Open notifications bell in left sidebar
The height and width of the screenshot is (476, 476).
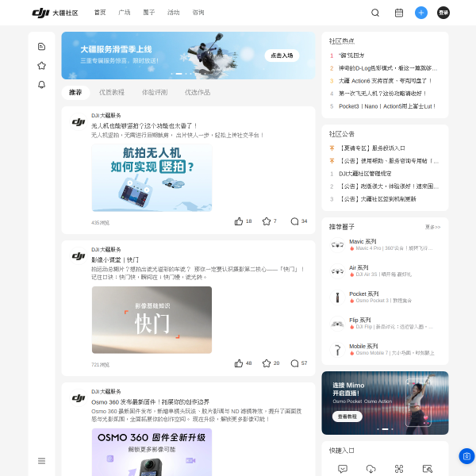click(41, 85)
